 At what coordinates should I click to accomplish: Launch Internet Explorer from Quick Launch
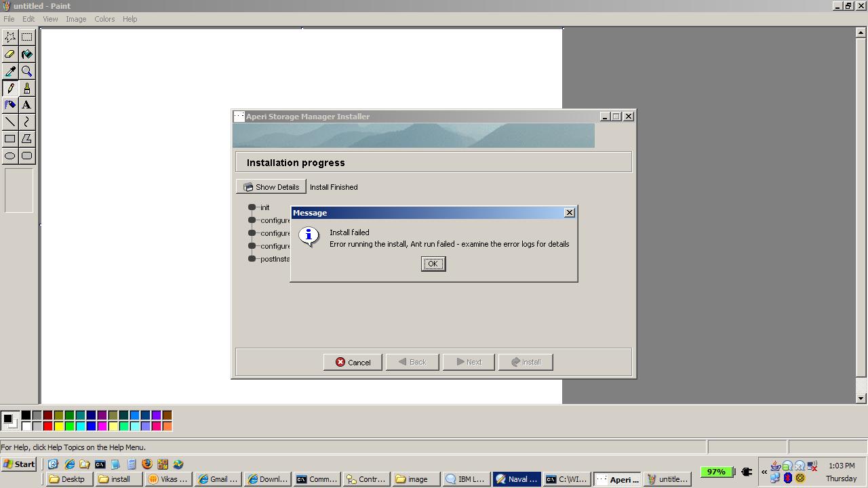[69, 464]
